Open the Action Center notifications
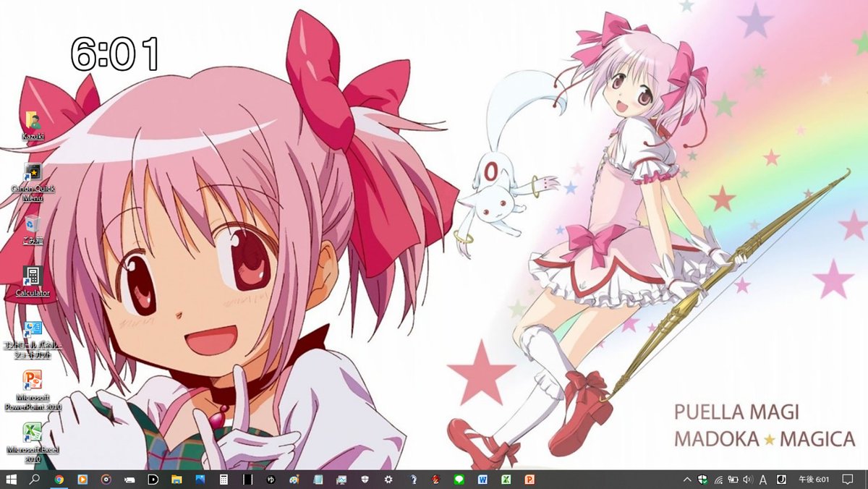 (848, 480)
